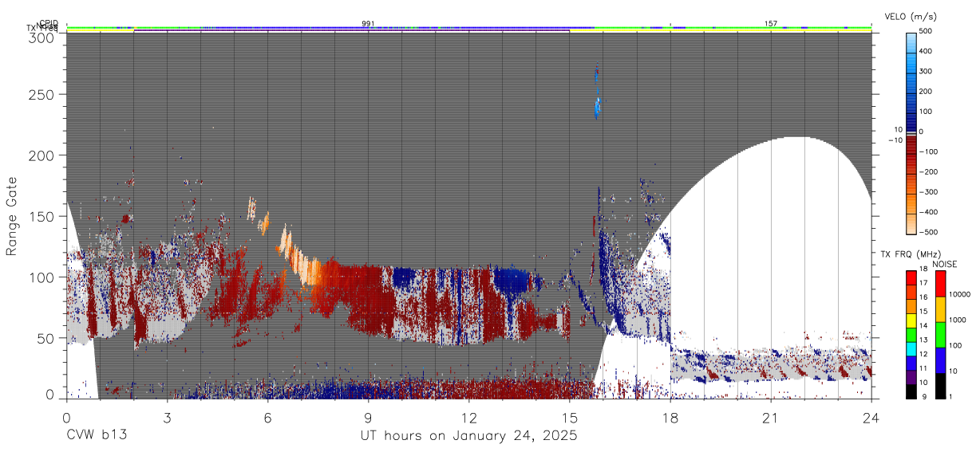
Task: Click the CPID value '157' above the plot
Action: tap(771, 24)
